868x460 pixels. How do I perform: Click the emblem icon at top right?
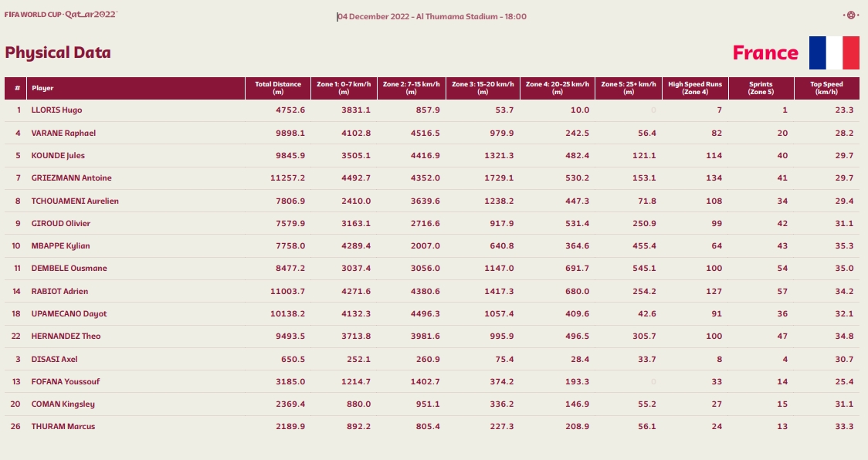(850, 15)
